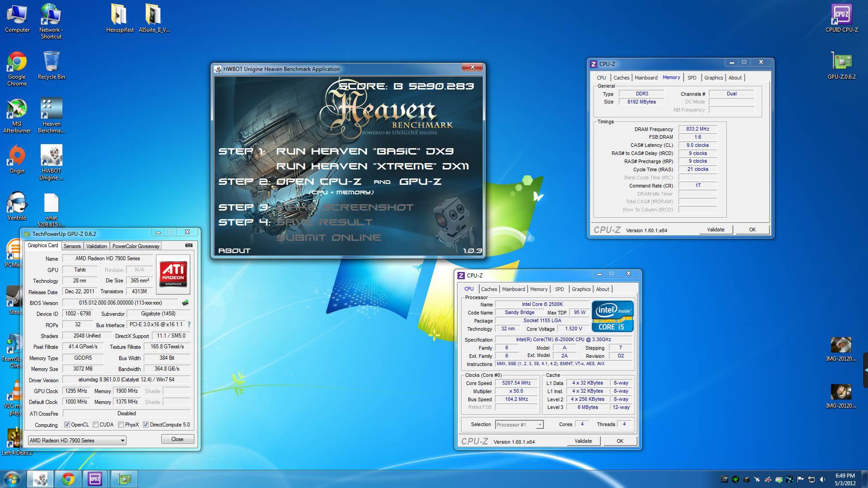868x488 pixels.
Task: Click the Show Desktop strip beside the clock
Action: (865, 479)
